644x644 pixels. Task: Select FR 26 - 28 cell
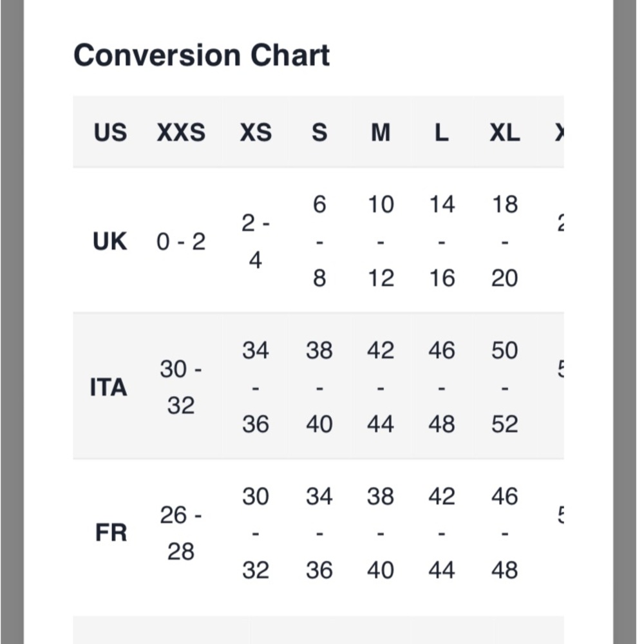181,533
